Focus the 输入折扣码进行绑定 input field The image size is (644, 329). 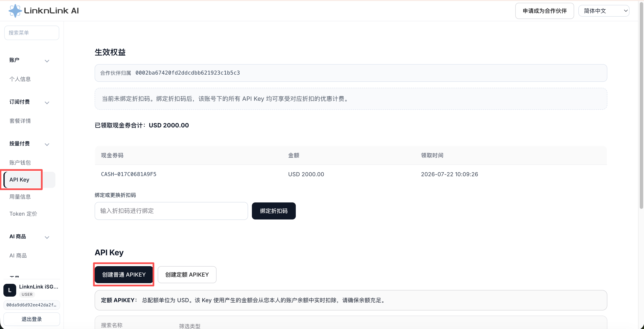tap(171, 211)
